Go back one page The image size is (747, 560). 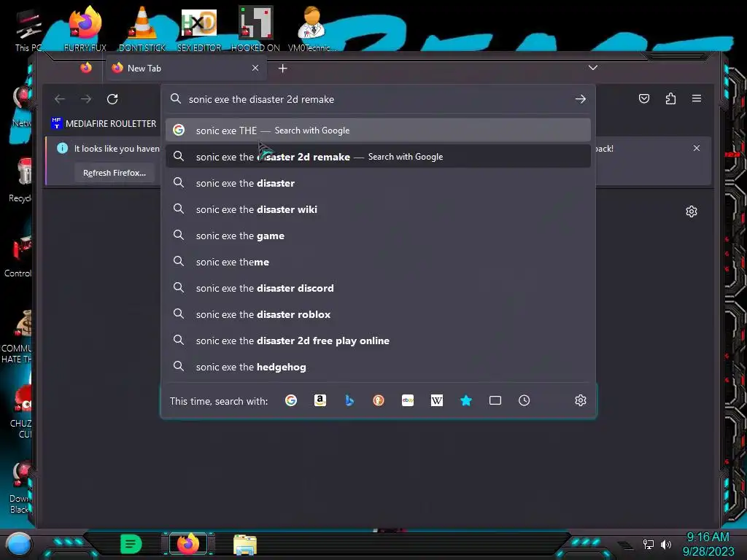point(60,99)
